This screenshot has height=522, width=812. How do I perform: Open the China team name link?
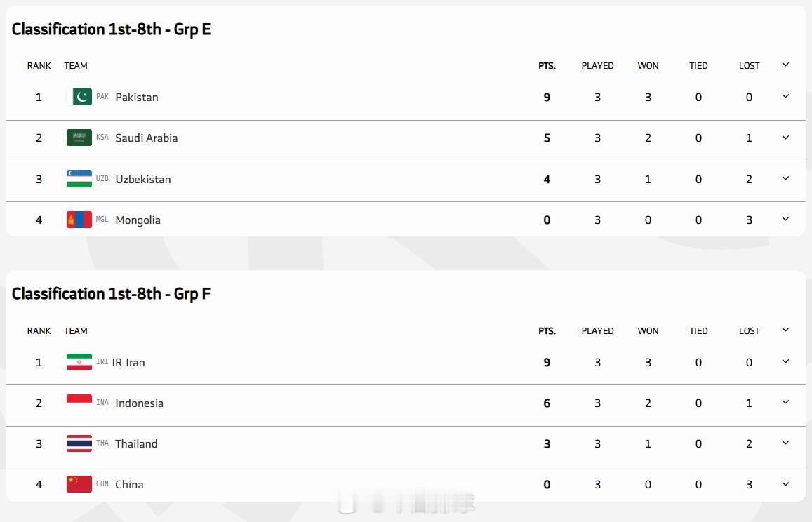[x=129, y=484]
